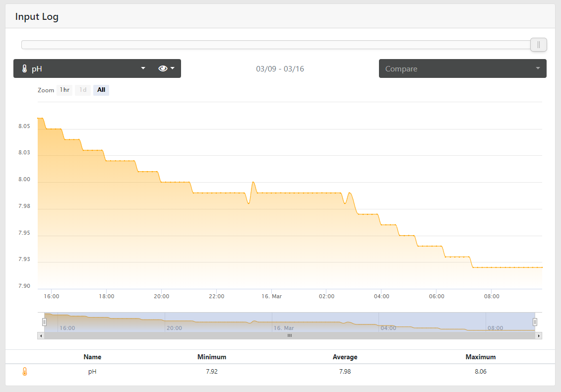Click the Zoom label text
Viewport: 561px width, 392px height.
click(x=46, y=90)
